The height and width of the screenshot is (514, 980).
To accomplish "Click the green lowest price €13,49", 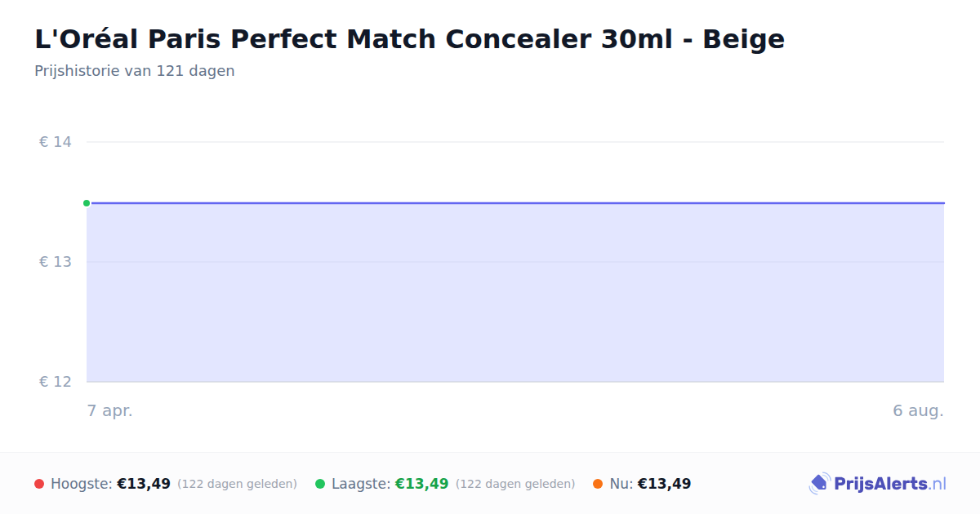I will (x=422, y=484).
